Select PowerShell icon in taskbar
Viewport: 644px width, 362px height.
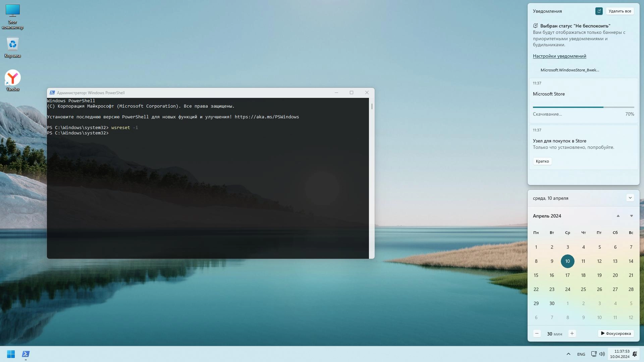coord(26,354)
